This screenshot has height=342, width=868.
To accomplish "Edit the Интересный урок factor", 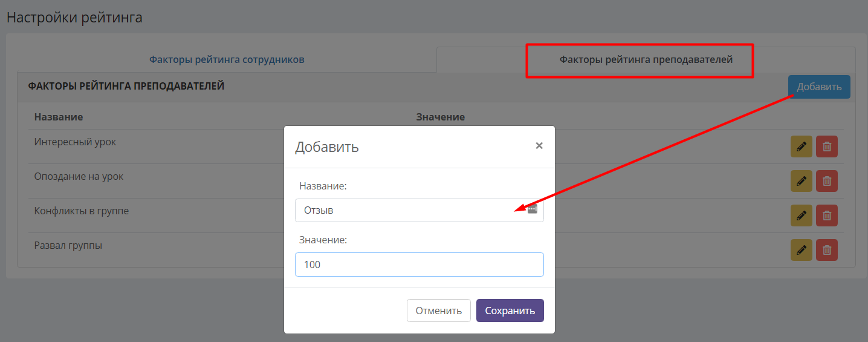I will pyautogui.click(x=802, y=146).
